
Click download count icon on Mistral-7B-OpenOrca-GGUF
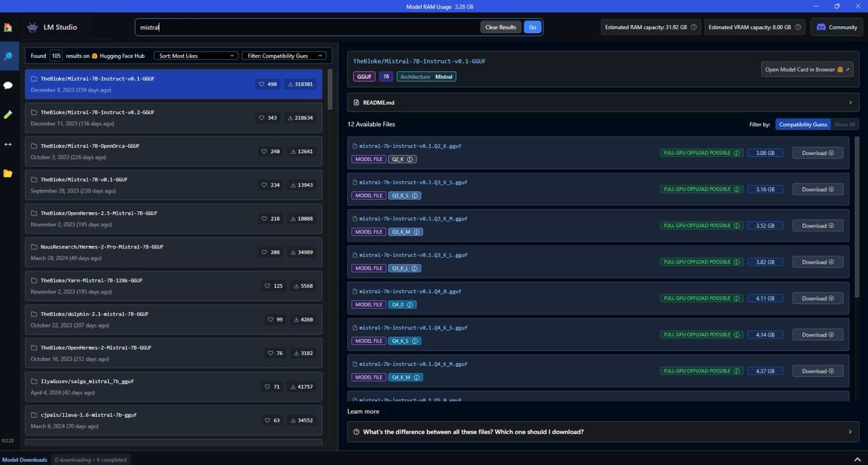[x=293, y=151]
